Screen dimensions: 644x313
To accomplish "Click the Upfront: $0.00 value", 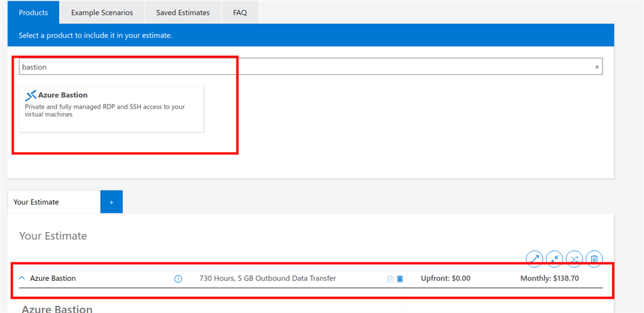I will [446, 278].
